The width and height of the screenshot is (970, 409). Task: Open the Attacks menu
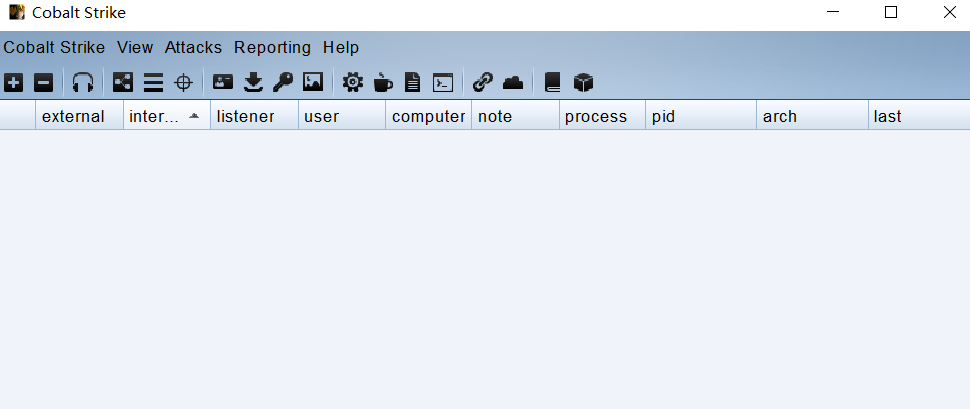pyautogui.click(x=193, y=47)
